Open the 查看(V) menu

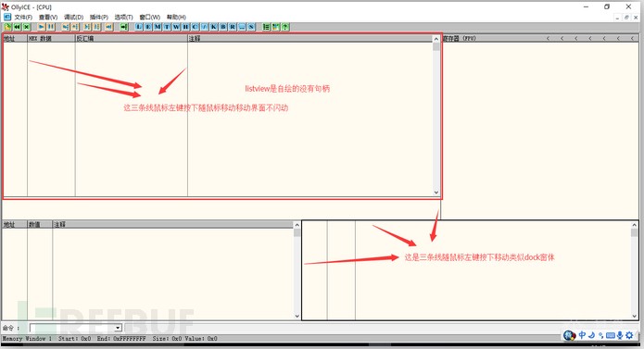tap(48, 17)
